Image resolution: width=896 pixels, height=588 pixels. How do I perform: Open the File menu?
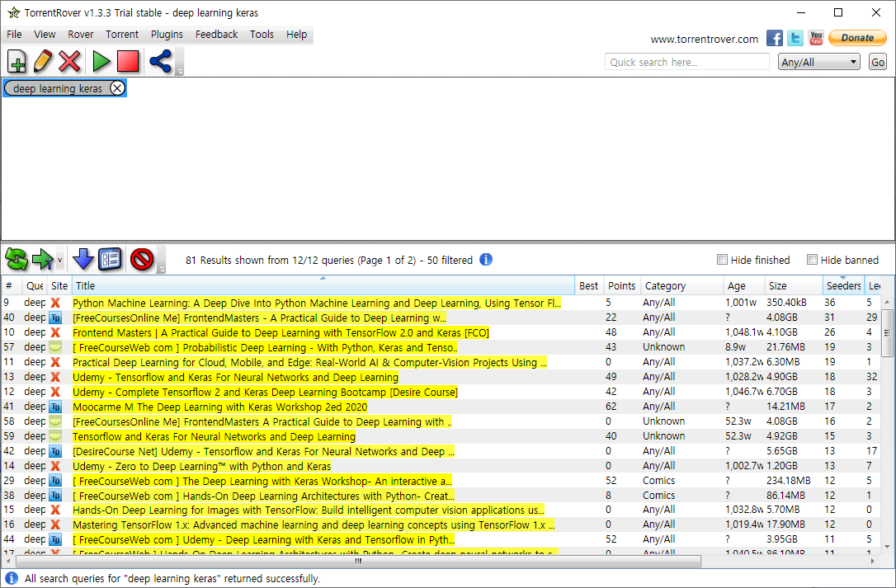pos(14,35)
